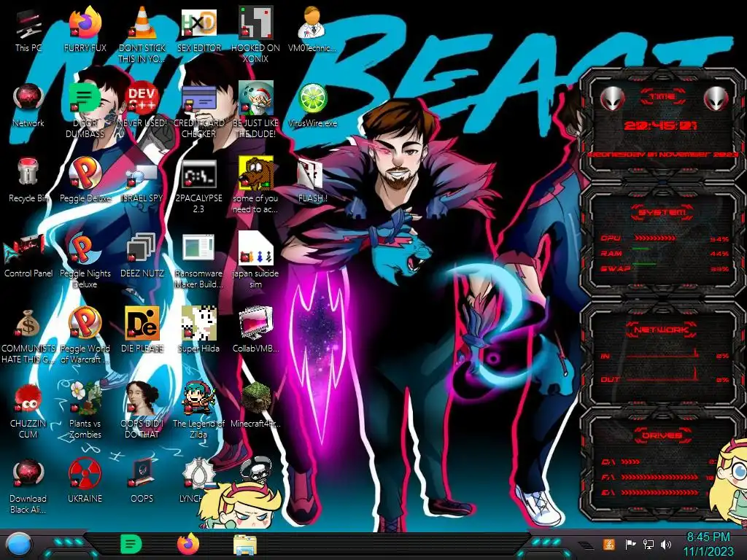Open Ransomware Maker Builder shortcut

pos(198,249)
